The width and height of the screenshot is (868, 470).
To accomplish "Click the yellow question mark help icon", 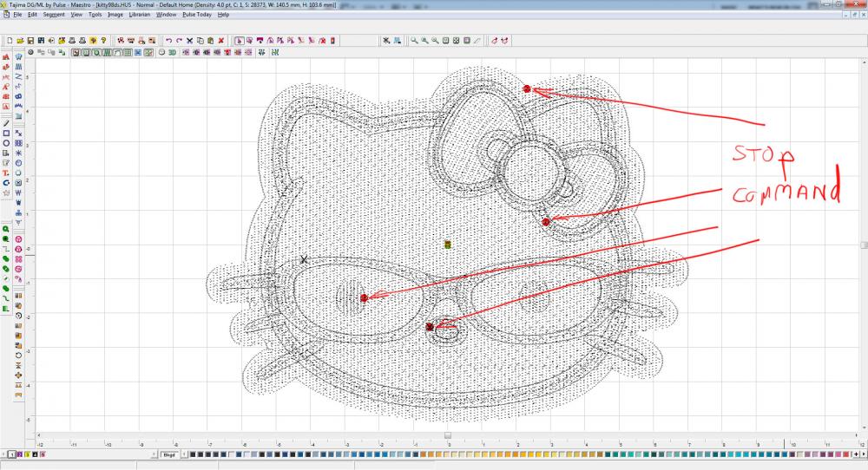I will (103, 41).
